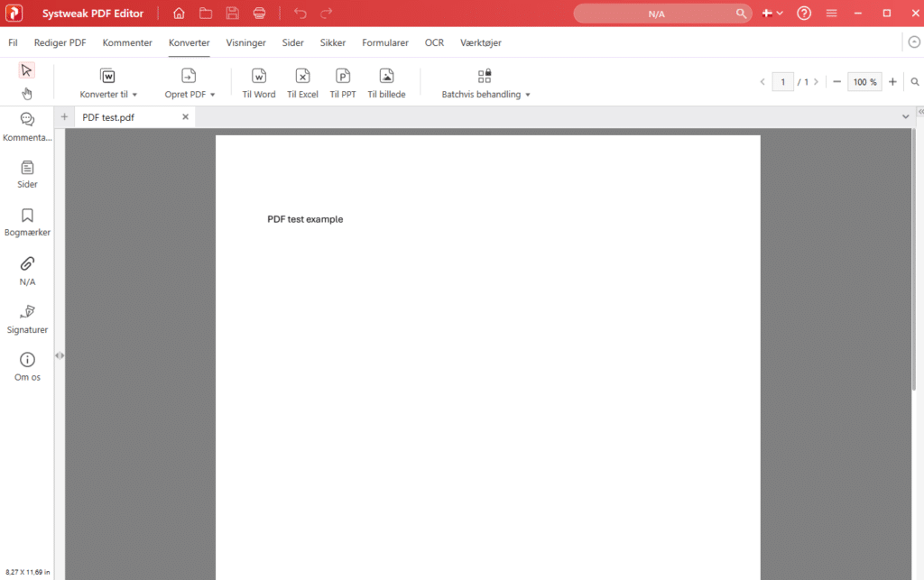Collapse the left sidebar handle
The image size is (924, 580).
coord(60,355)
